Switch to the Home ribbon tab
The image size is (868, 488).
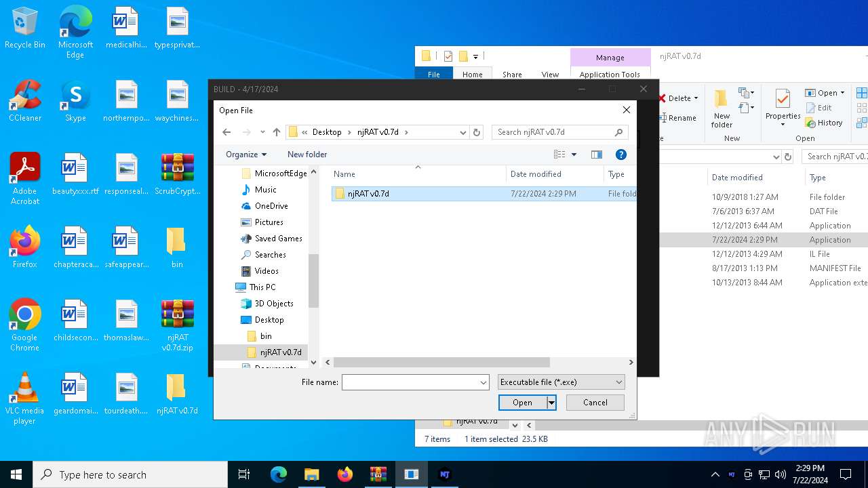click(473, 75)
